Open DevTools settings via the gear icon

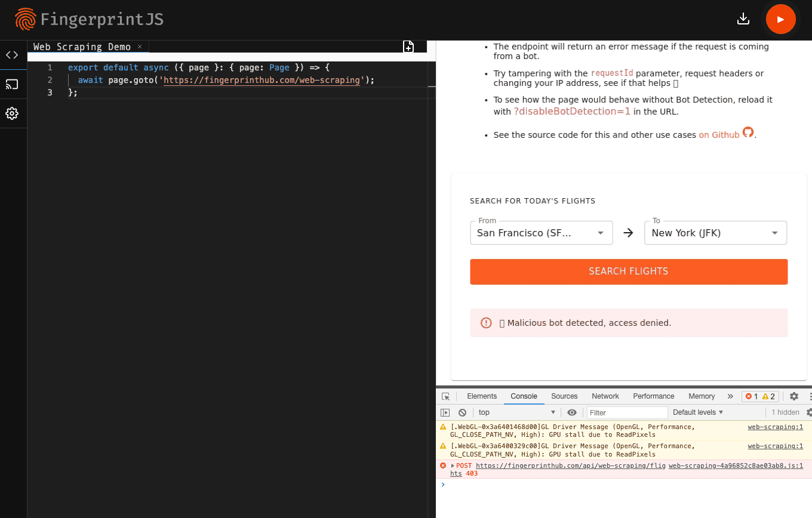[794, 396]
